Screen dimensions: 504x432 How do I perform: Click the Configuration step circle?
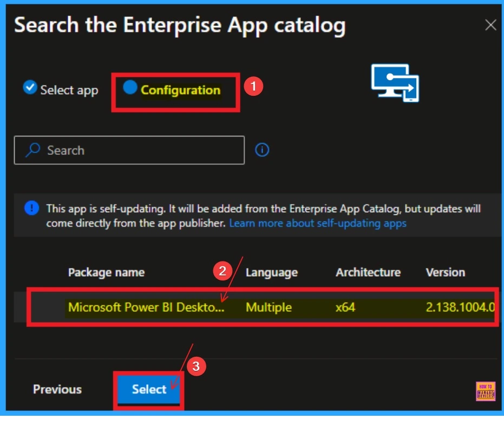coord(130,87)
